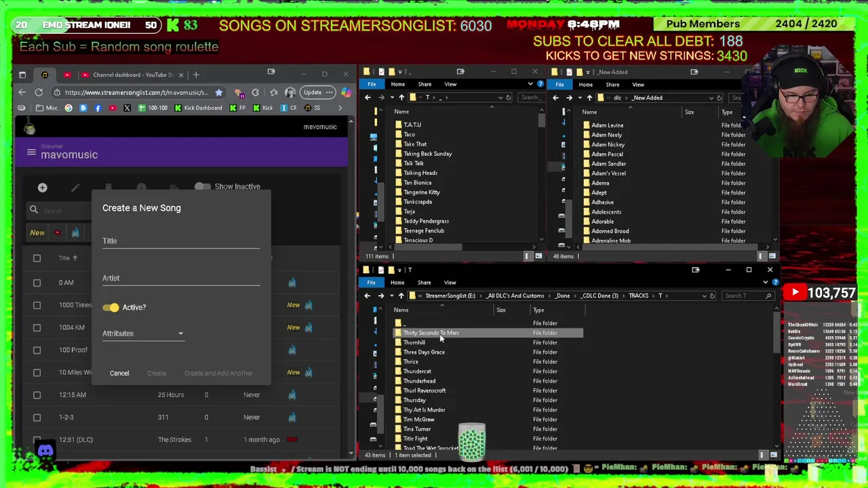This screenshot has width=868, height=488.
Task: Click Create and Add Another button
Action: 218,373
